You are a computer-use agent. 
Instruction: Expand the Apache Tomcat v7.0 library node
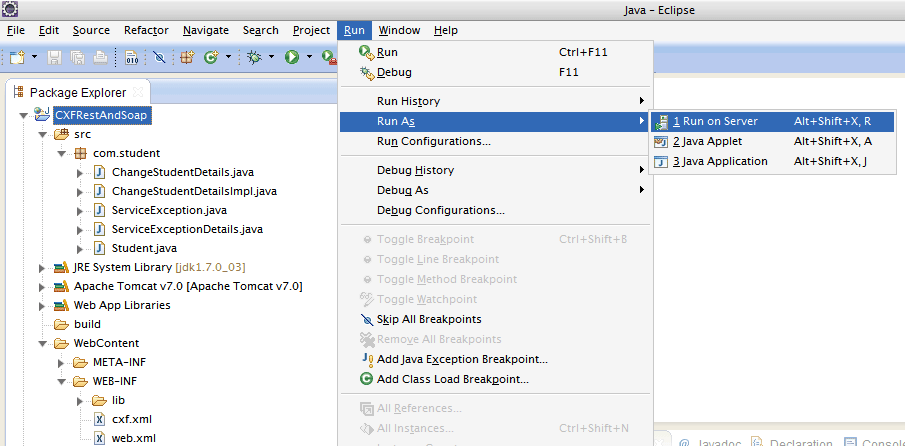click(42, 286)
